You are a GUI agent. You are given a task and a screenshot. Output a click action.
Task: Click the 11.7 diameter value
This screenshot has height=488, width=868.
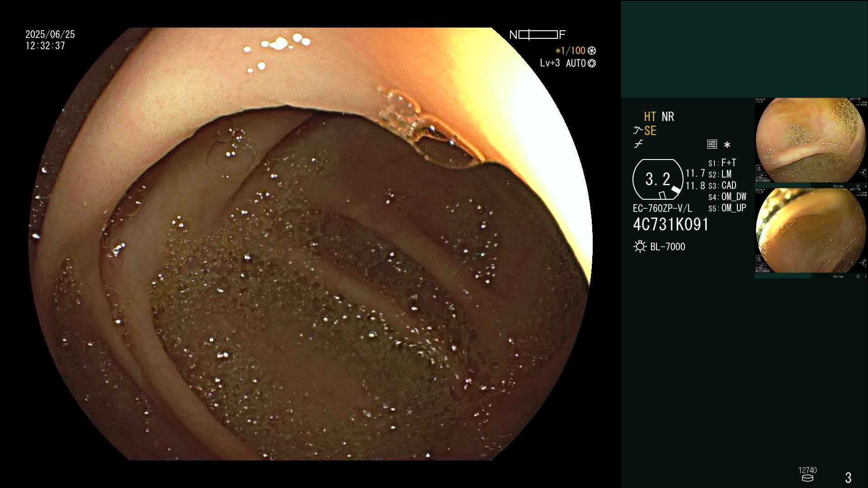pyautogui.click(x=695, y=173)
